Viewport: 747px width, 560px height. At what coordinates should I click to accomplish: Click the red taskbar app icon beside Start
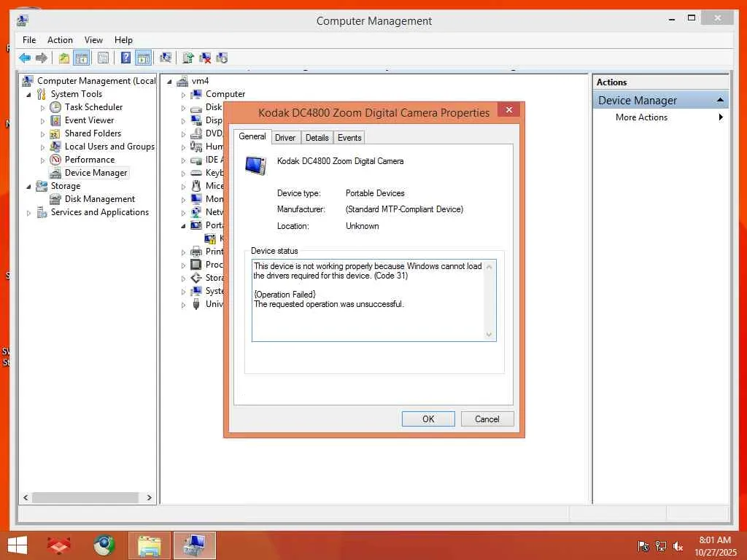58,545
